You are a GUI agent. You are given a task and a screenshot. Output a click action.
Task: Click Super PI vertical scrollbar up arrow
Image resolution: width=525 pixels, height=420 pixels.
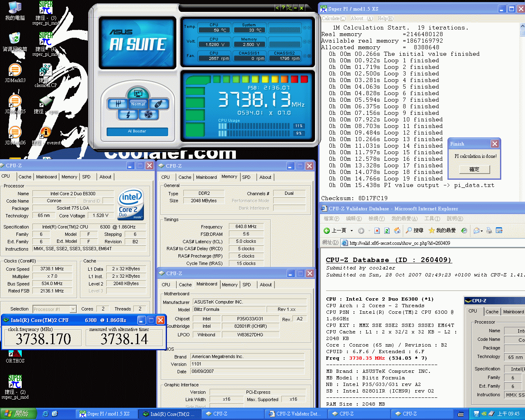pos(523,26)
